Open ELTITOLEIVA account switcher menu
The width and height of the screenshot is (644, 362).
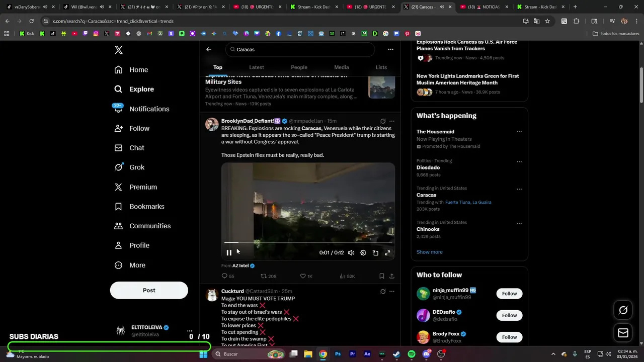pos(190,330)
